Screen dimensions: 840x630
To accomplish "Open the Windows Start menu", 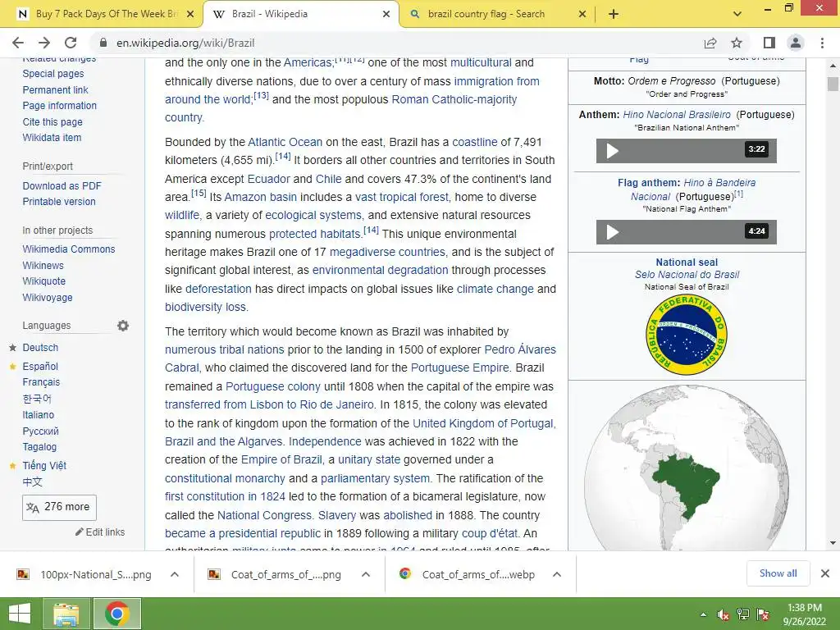I will click(20, 614).
